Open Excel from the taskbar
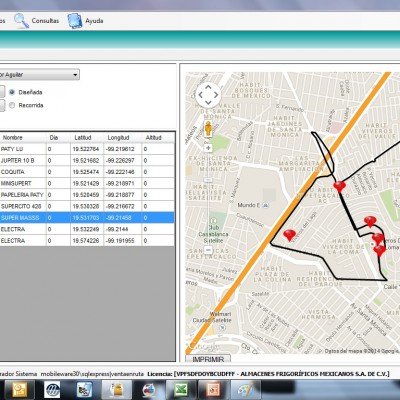This screenshot has height=400, width=400. (x=180, y=390)
